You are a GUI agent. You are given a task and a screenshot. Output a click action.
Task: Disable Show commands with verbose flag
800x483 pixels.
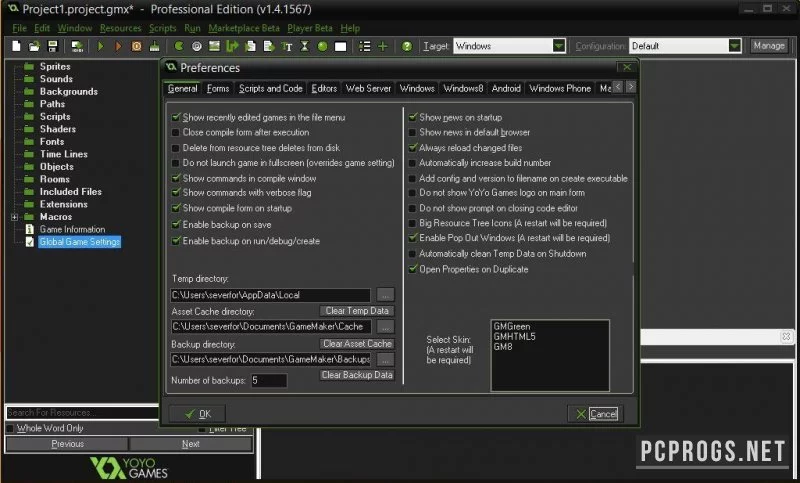click(176, 193)
